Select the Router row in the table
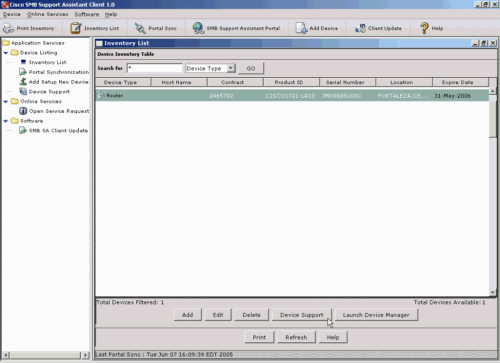 tap(292, 96)
